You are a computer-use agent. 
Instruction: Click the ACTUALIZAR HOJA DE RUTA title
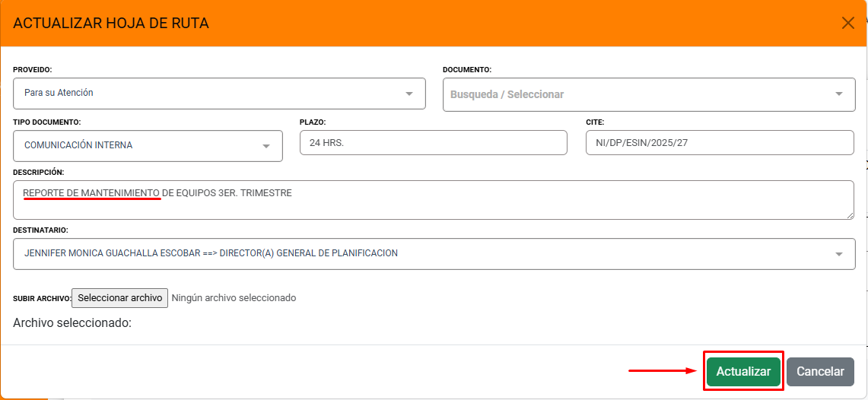point(111,24)
